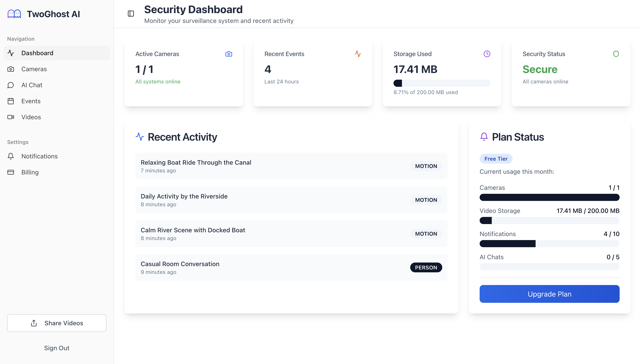Click the Notifications usage progress bar

(550, 244)
